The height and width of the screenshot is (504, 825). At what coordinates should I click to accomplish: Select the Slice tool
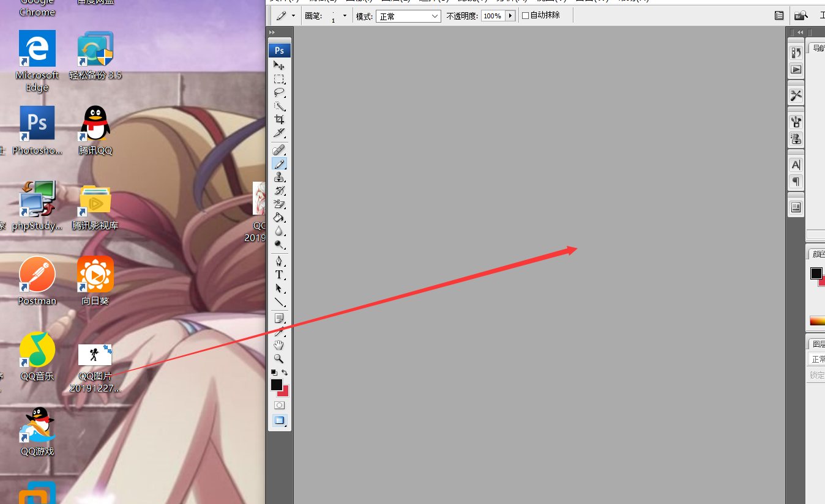click(279, 133)
